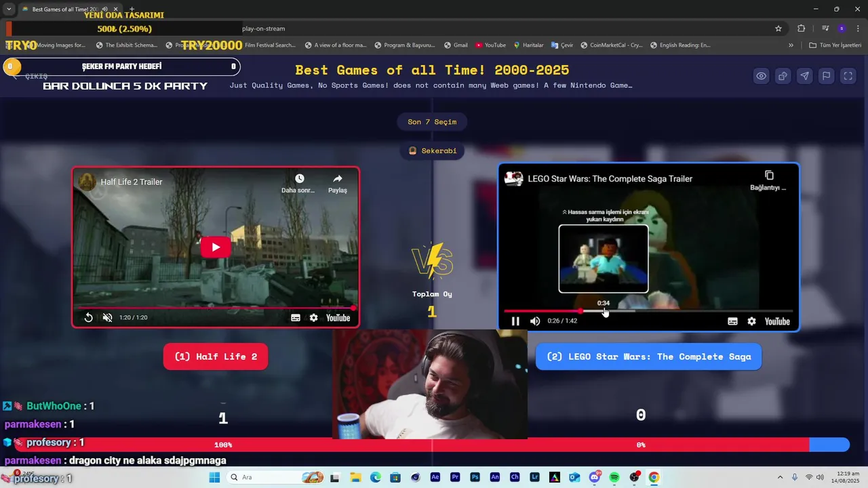Click the taskbar Ara search box
Viewport: 868px width, 488px height.
coord(276,477)
